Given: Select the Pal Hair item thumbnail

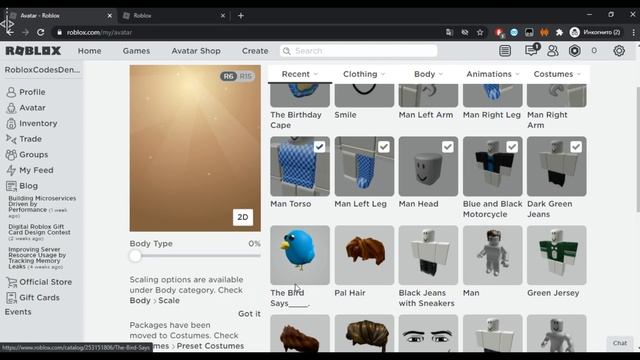Looking at the screenshot, I should [364, 255].
